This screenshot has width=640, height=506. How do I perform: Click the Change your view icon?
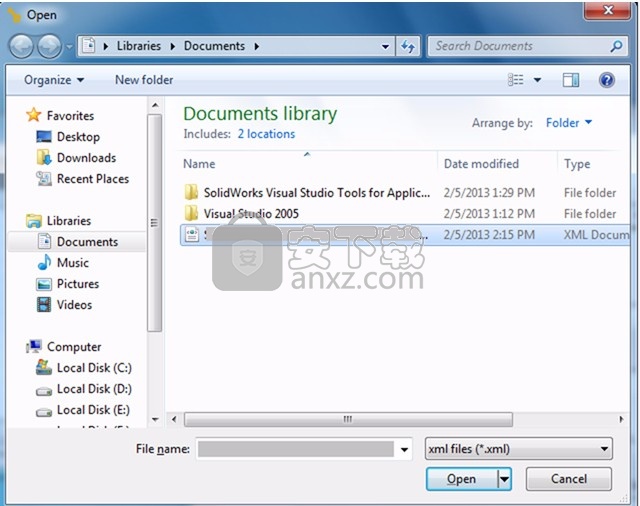click(516, 80)
